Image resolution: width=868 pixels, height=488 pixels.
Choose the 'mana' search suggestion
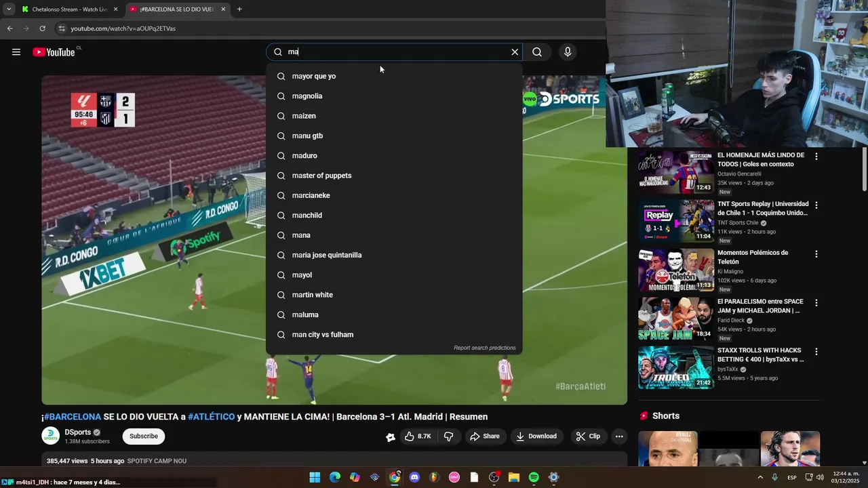[394, 235]
